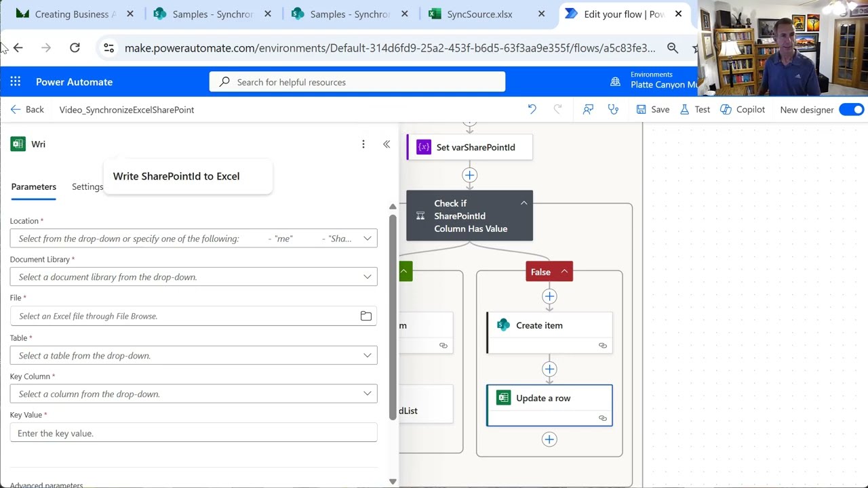Click the Key Value input field
The width and height of the screenshot is (868, 488).
pos(193,432)
